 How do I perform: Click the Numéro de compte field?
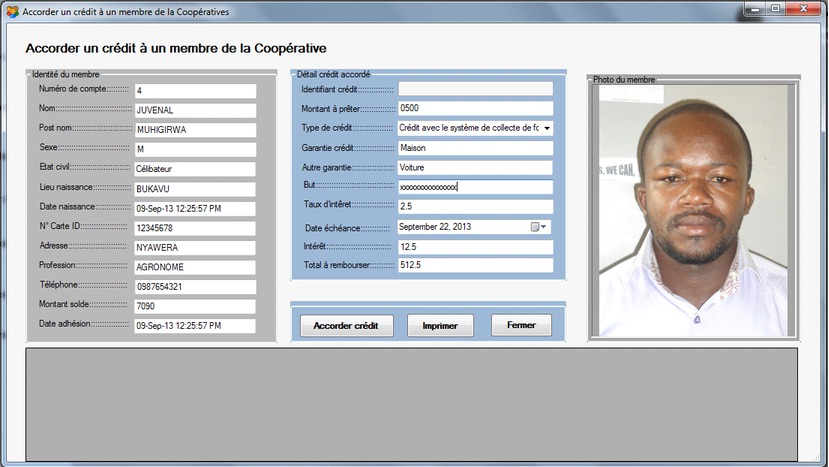194,91
